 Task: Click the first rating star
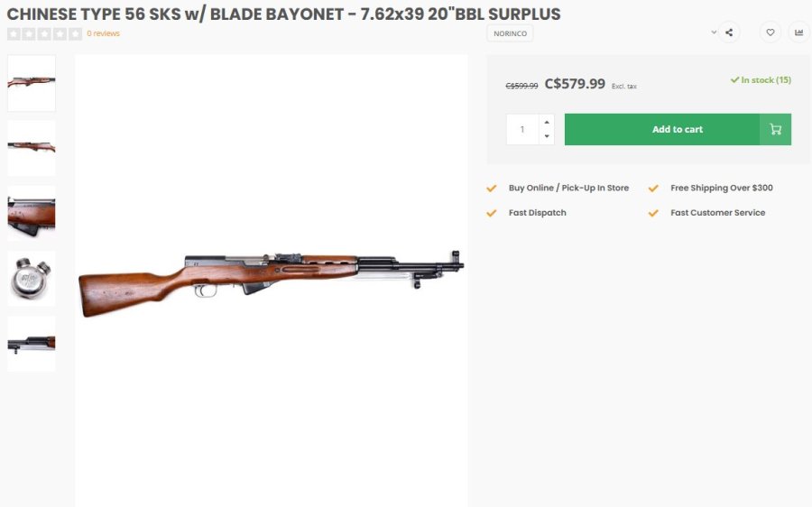(x=14, y=33)
